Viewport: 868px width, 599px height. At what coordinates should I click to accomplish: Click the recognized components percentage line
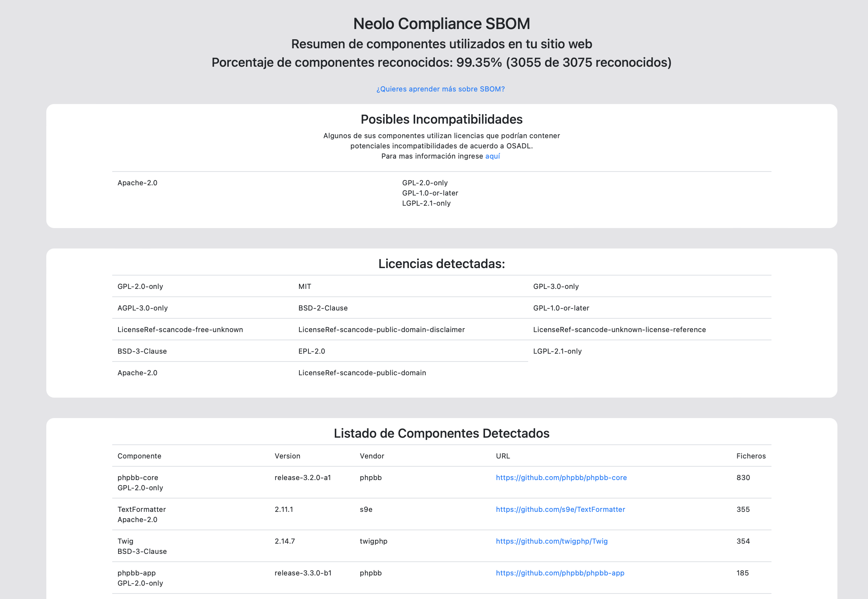coord(441,62)
